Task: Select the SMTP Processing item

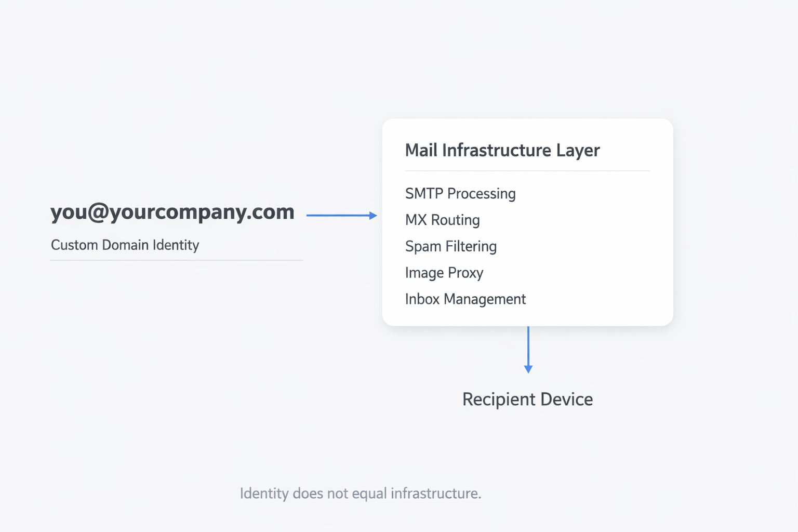Action: pyautogui.click(x=460, y=193)
